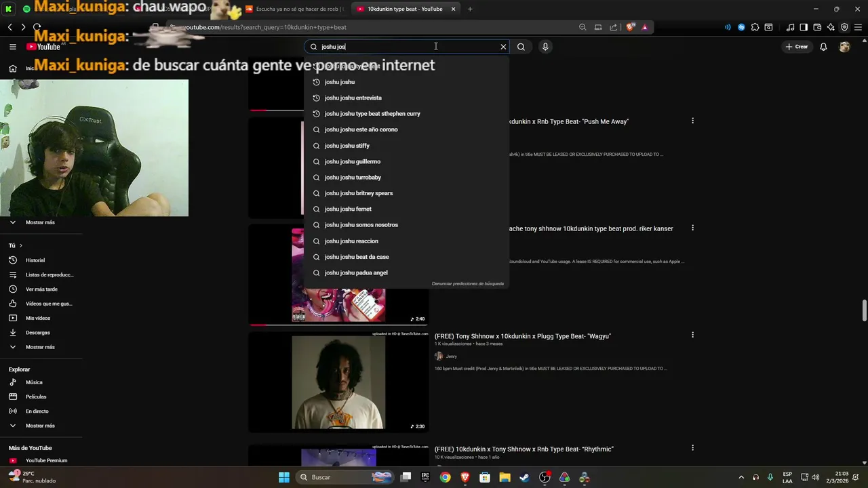Open the Brave Rewards triangle icon

pyautogui.click(x=644, y=27)
